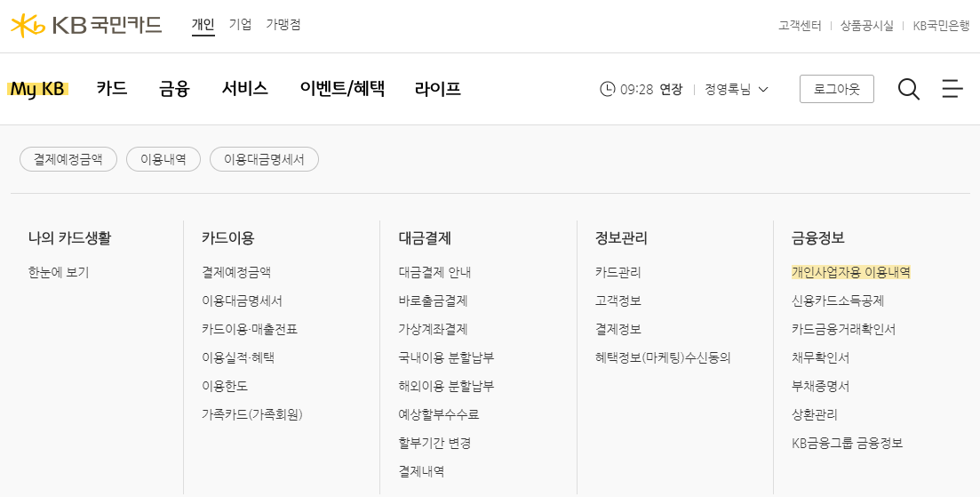This screenshot has height=497, width=980.
Task: Open 신용카드소득공제 link
Action: point(838,301)
